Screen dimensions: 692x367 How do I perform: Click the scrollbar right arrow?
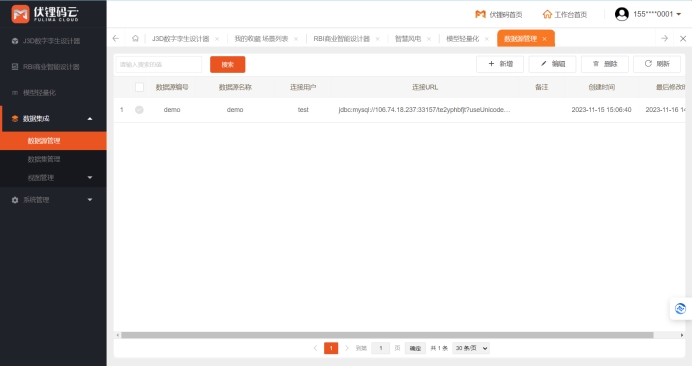(682, 335)
